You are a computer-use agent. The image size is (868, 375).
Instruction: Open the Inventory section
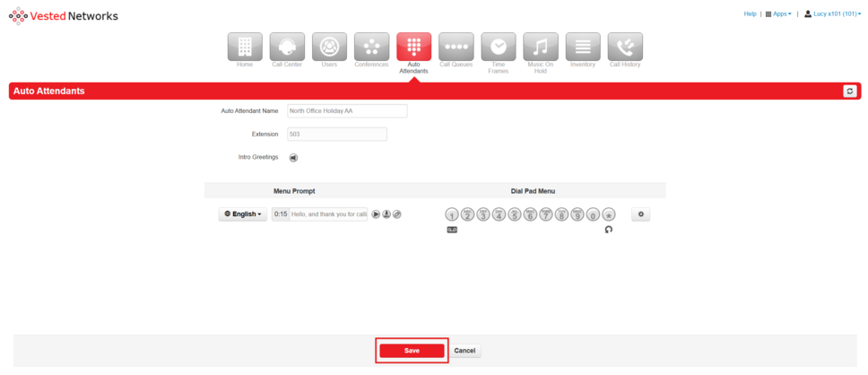(582, 48)
